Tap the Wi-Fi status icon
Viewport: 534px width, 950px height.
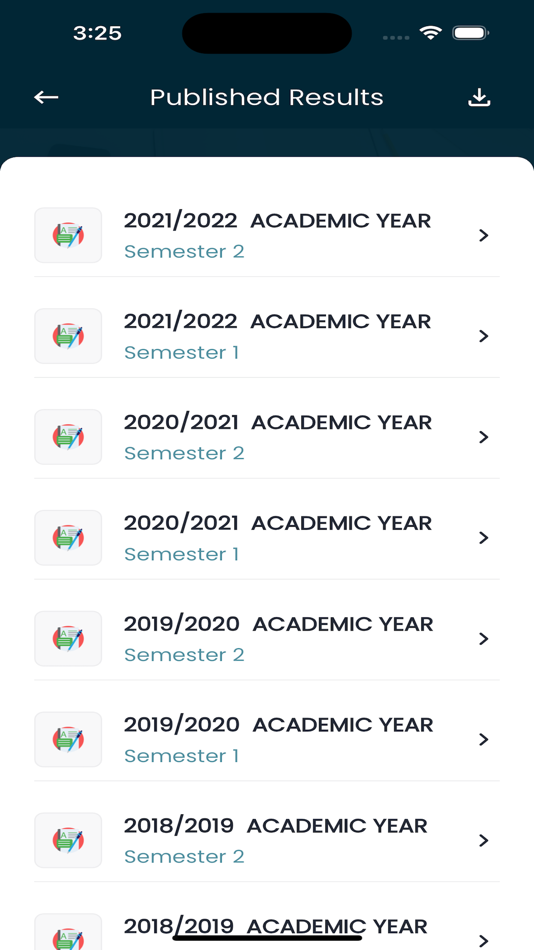click(431, 33)
